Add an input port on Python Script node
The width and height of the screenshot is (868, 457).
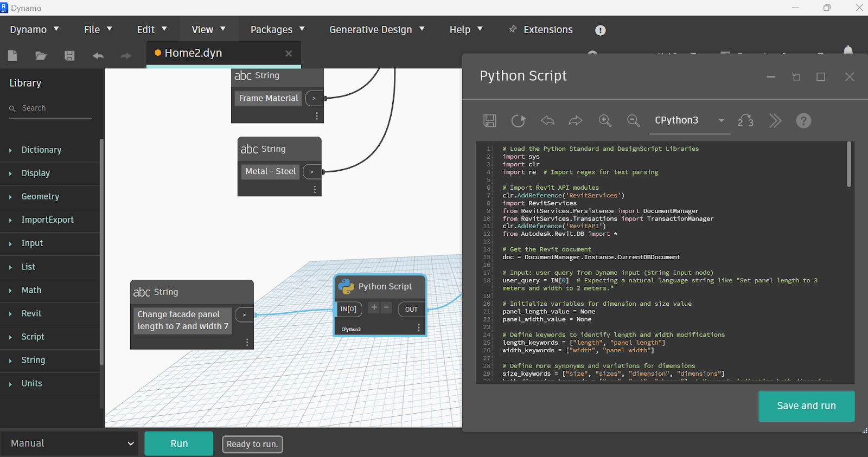point(374,307)
